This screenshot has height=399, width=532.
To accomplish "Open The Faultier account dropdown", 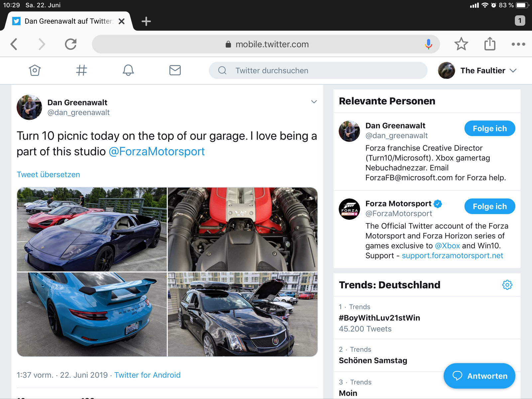I will click(513, 70).
